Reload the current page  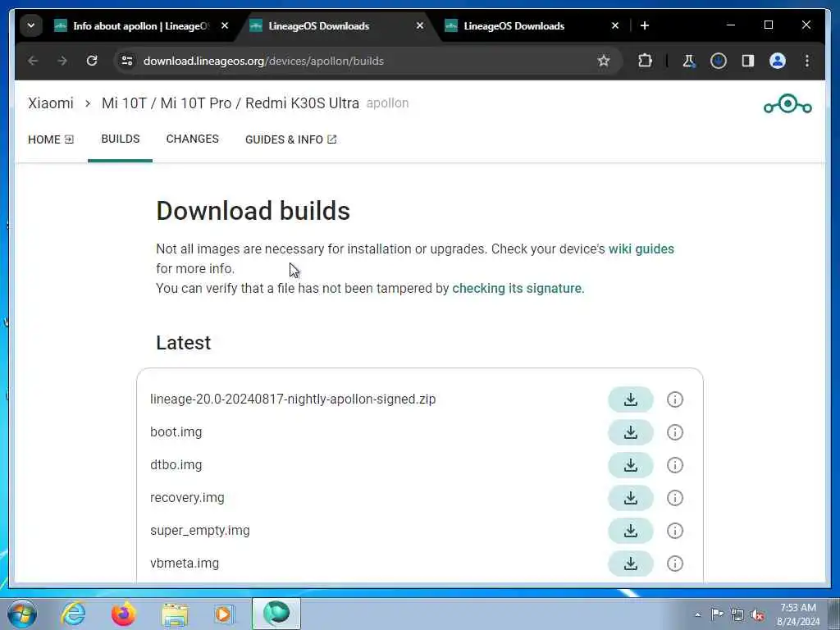click(92, 61)
